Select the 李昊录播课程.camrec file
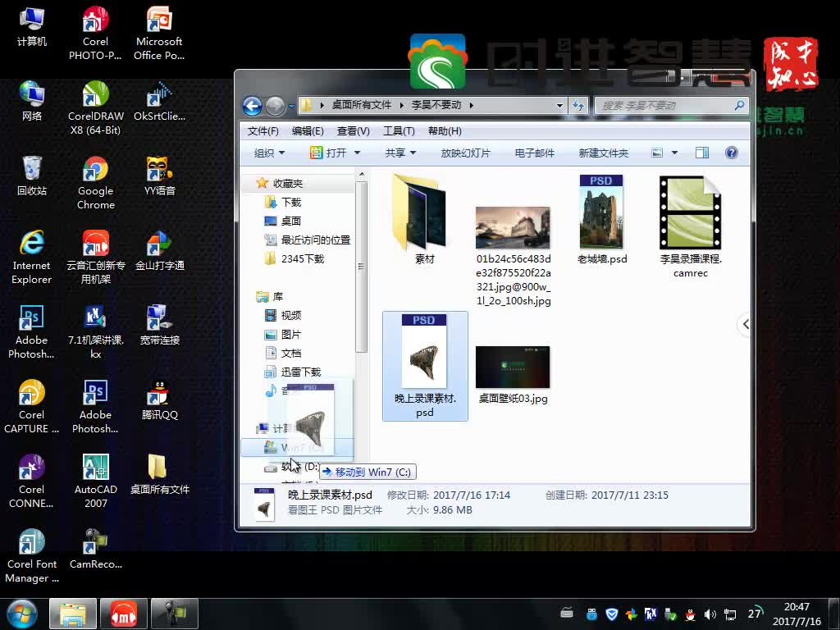The width and height of the screenshot is (840, 630). click(x=691, y=226)
